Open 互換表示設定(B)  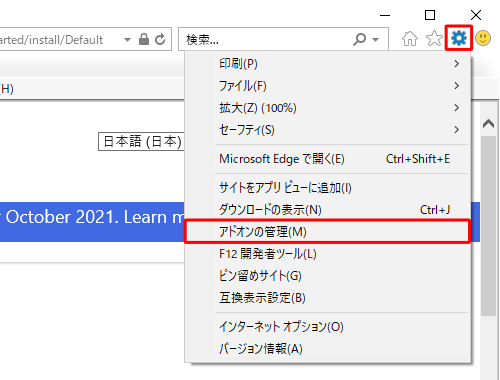(327, 298)
